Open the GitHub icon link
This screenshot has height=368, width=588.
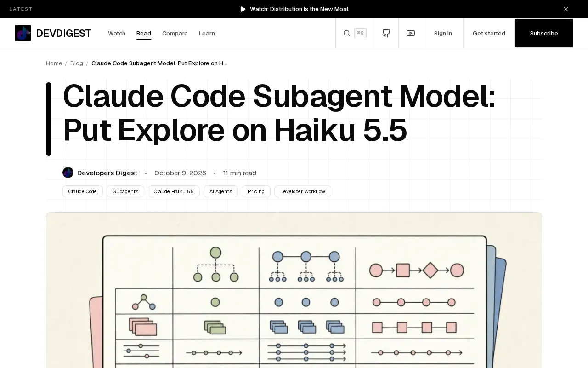tap(386, 33)
